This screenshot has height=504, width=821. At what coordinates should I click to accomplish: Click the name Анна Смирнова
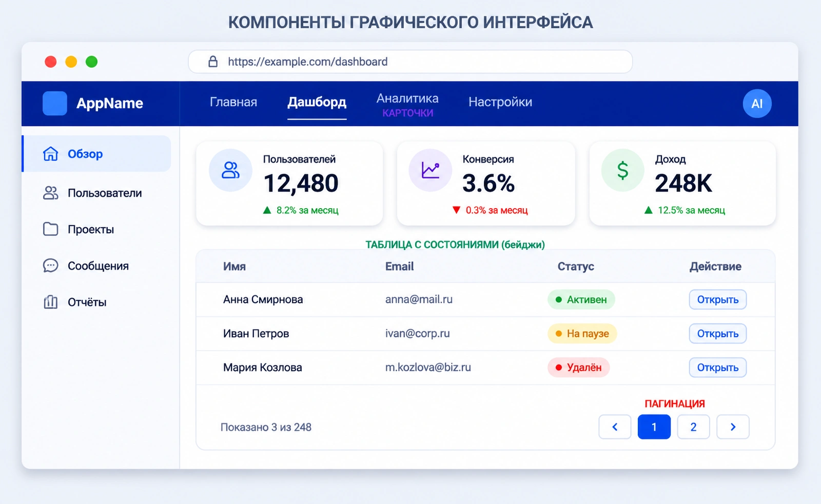tap(263, 299)
